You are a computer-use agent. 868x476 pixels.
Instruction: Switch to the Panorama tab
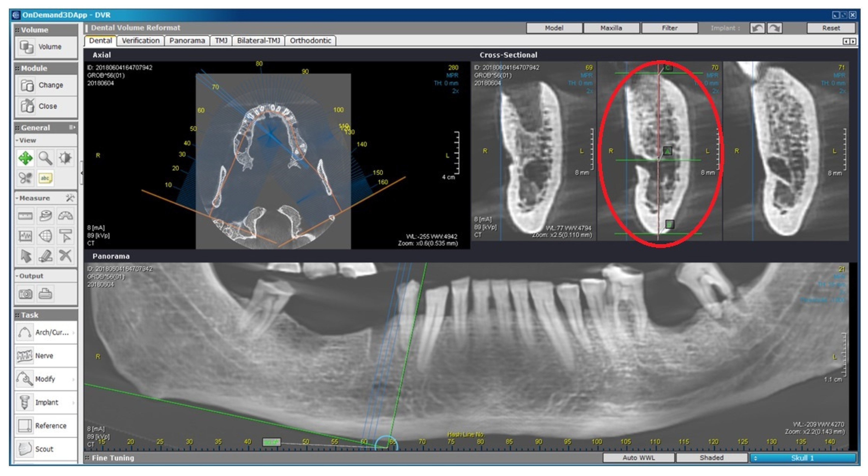187,41
